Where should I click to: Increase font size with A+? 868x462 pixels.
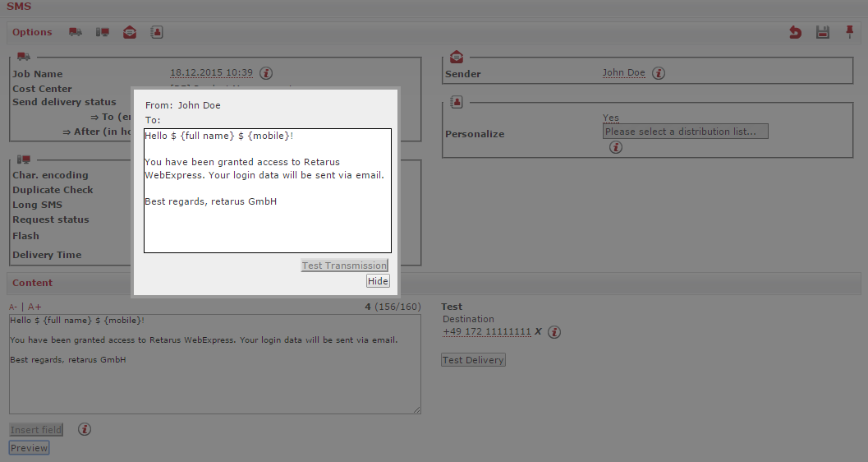point(34,307)
